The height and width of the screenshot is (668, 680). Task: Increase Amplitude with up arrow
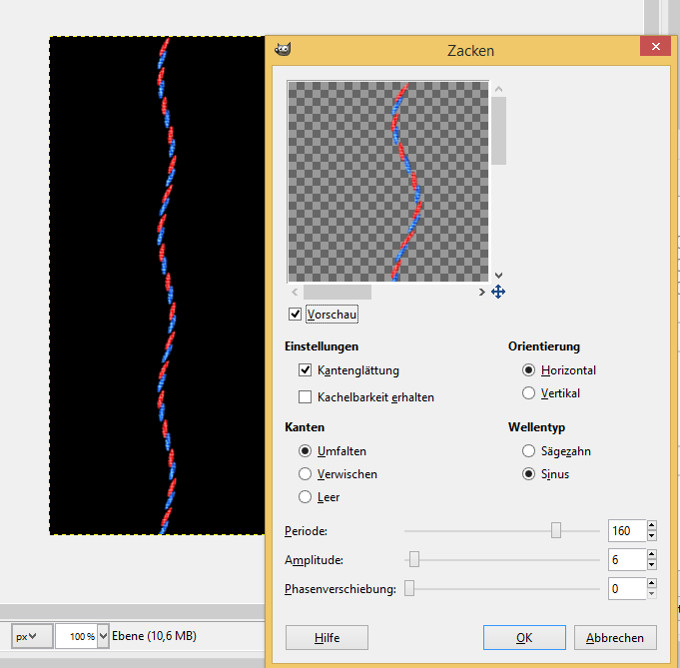coord(651,554)
